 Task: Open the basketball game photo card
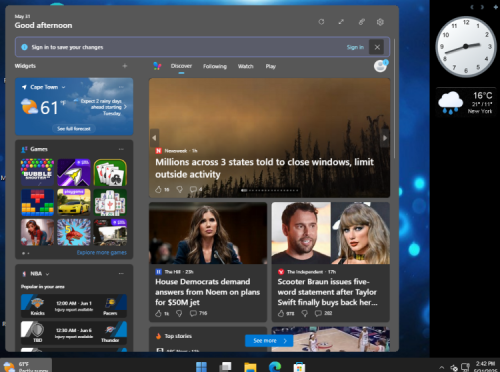click(331, 339)
